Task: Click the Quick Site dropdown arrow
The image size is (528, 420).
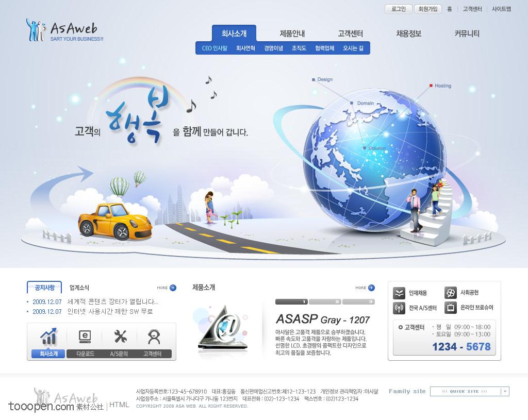Action: click(505, 391)
